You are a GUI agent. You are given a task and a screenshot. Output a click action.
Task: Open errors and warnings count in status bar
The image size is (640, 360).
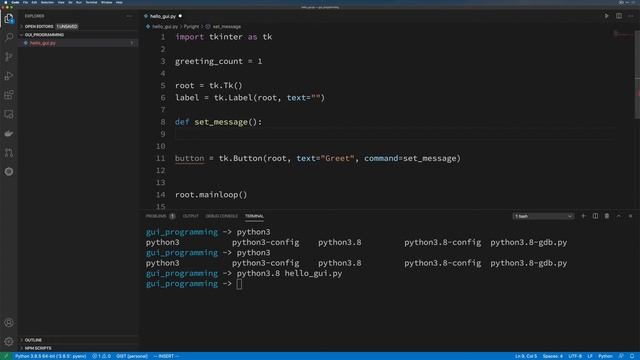[101, 356]
